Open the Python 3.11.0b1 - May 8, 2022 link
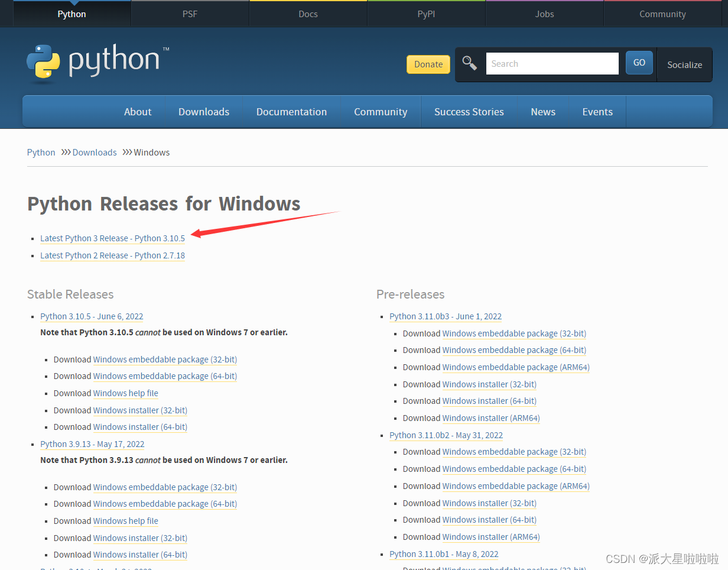The width and height of the screenshot is (728, 570). tap(444, 554)
